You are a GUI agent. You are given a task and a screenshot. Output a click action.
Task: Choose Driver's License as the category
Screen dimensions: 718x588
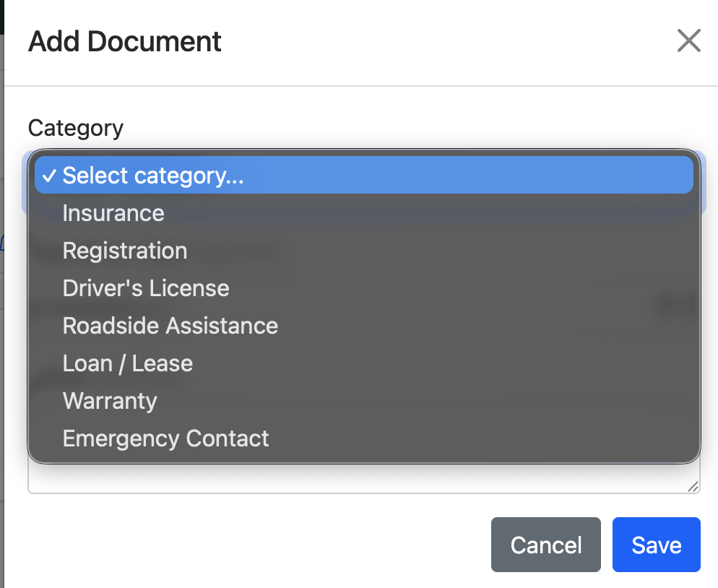click(x=145, y=287)
